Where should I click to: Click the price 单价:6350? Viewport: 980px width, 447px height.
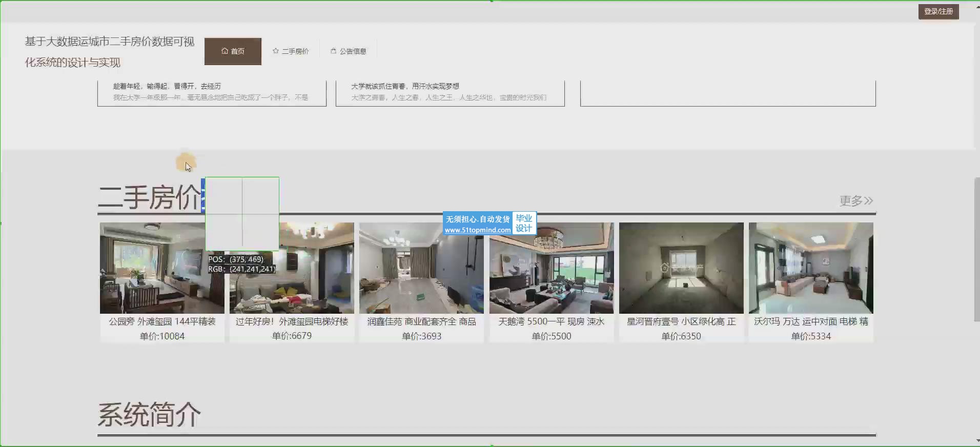click(681, 336)
